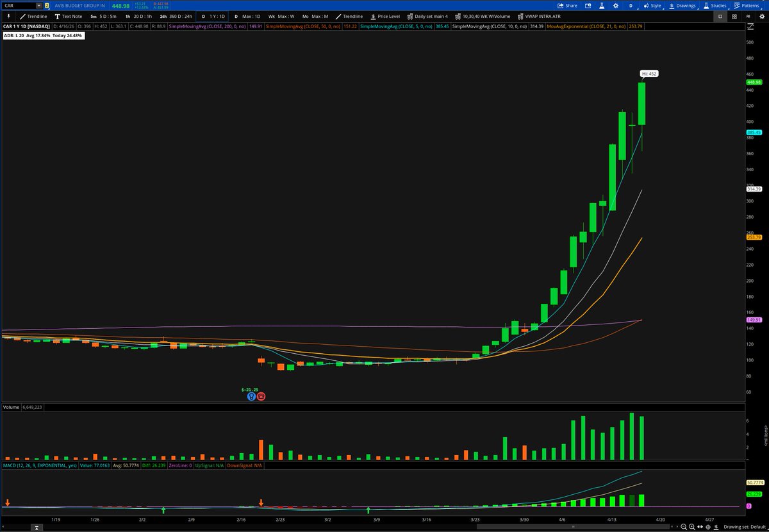Click the zoom in magnifier icon
Screen dimensions: 769x532
pyautogui.click(x=692, y=527)
